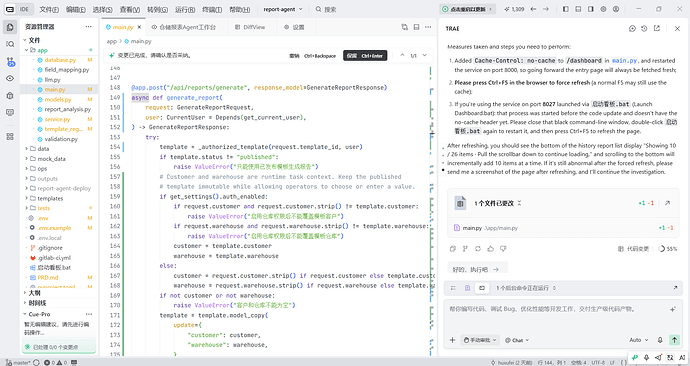
Task: Toggle the file changes tab in task bar above chat
Action: 467,288
